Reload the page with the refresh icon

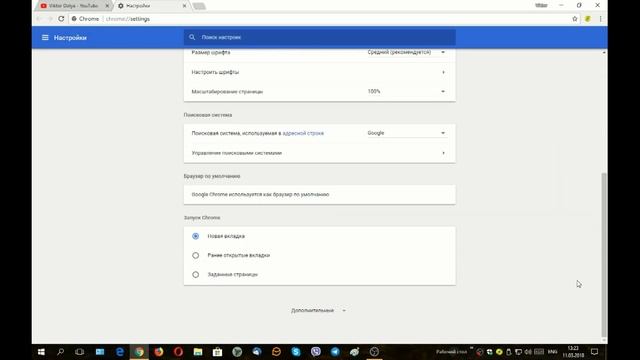tap(61, 19)
